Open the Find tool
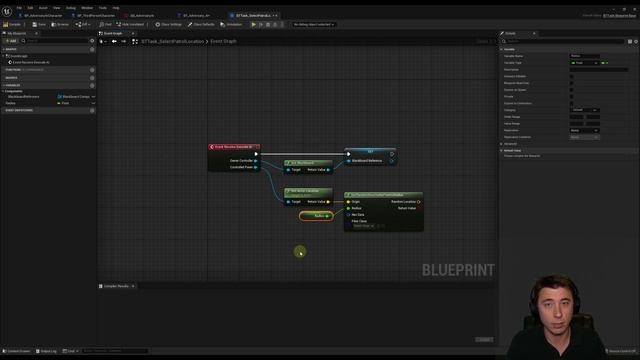The image size is (640, 360). 105,24
